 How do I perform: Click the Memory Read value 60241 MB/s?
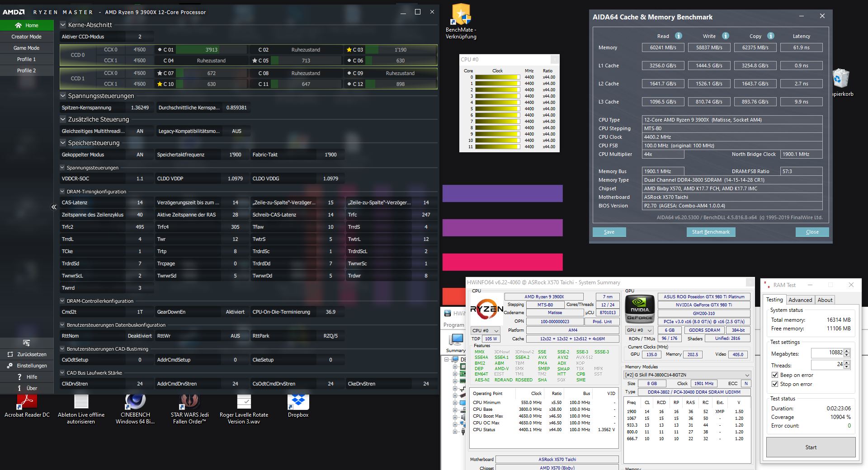[x=663, y=47]
